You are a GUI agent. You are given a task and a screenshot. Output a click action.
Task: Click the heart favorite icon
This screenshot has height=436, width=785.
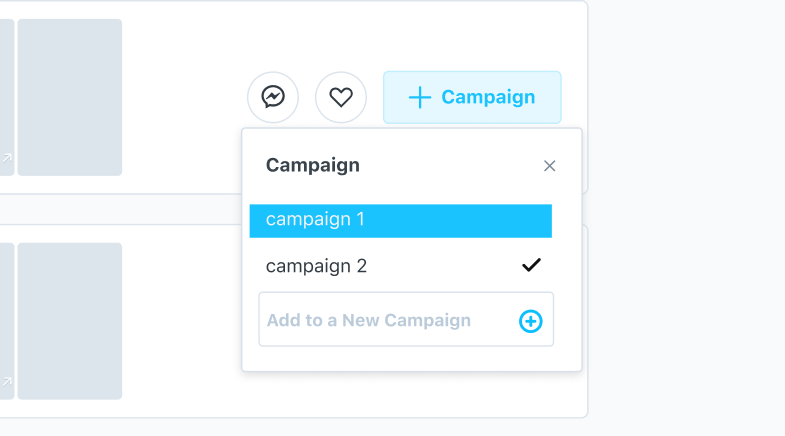[x=341, y=97]
